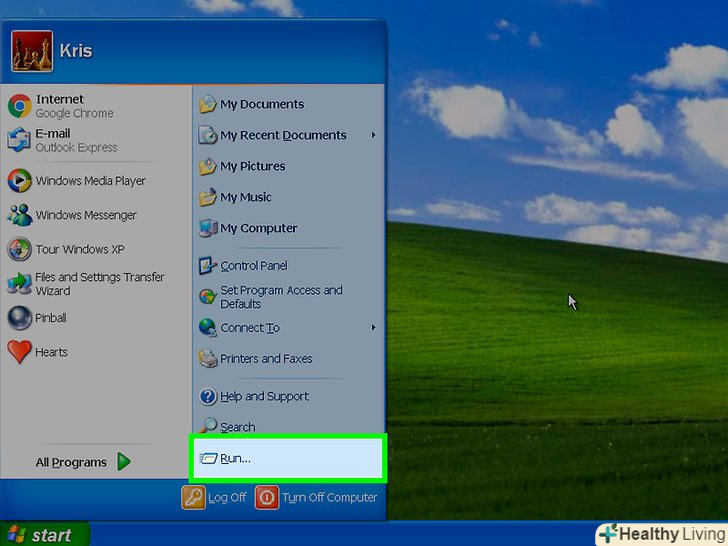This screenshot has height=546, width=728.
Task: Click the Run dialog icon
Action: (208, 458)
